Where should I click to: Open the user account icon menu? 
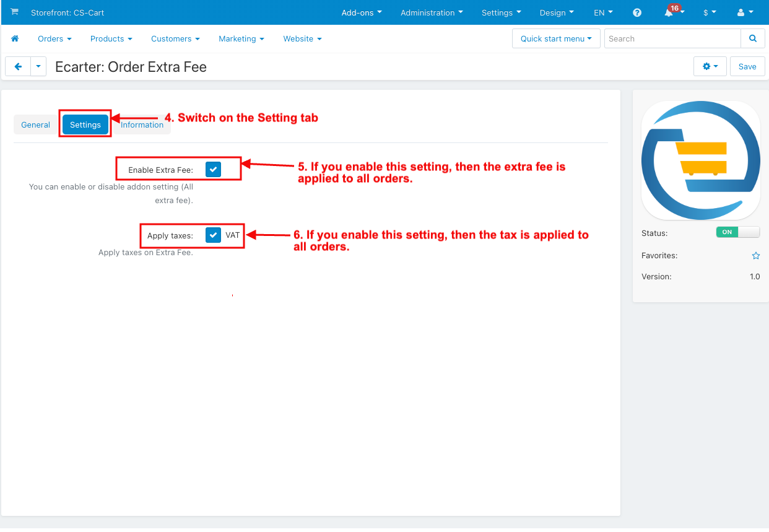point(745,12)
